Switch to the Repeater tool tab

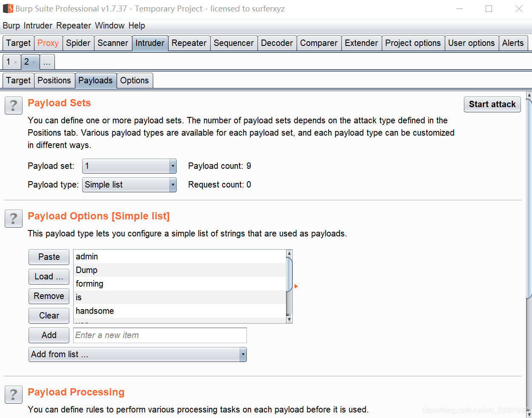pyautogui.click(x=189, y=43)
